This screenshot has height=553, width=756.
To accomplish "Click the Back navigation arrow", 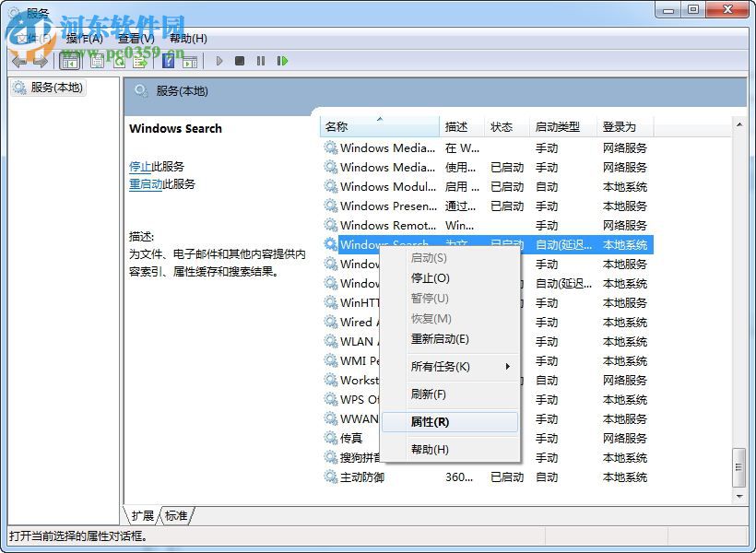I will click(20, 61).
